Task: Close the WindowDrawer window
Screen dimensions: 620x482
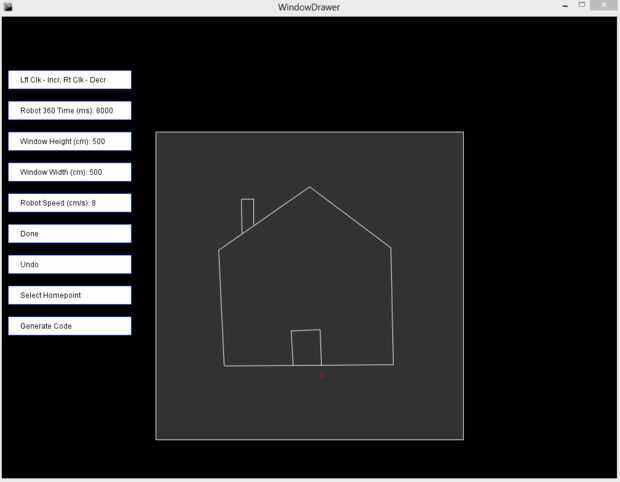Action: [604, 5]
